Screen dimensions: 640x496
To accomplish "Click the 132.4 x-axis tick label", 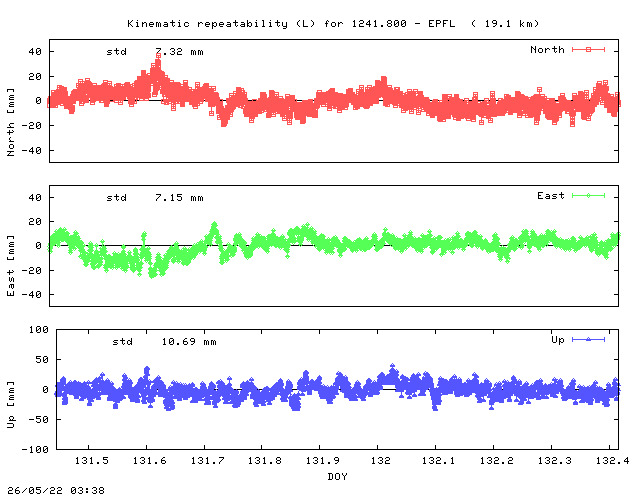I will click(612, 460).
